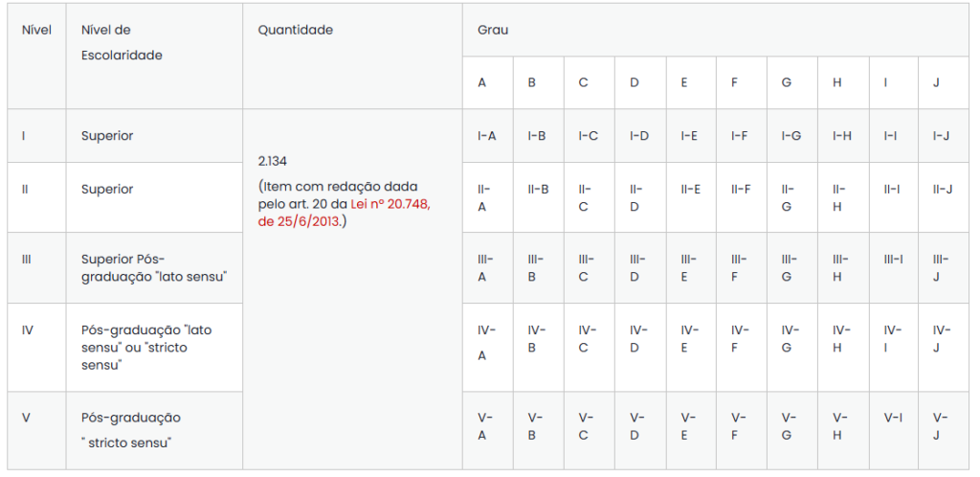The width and height of the screenshot is (980, 477).
Task: Click the Quantidade column header
Action: [296, 31]
